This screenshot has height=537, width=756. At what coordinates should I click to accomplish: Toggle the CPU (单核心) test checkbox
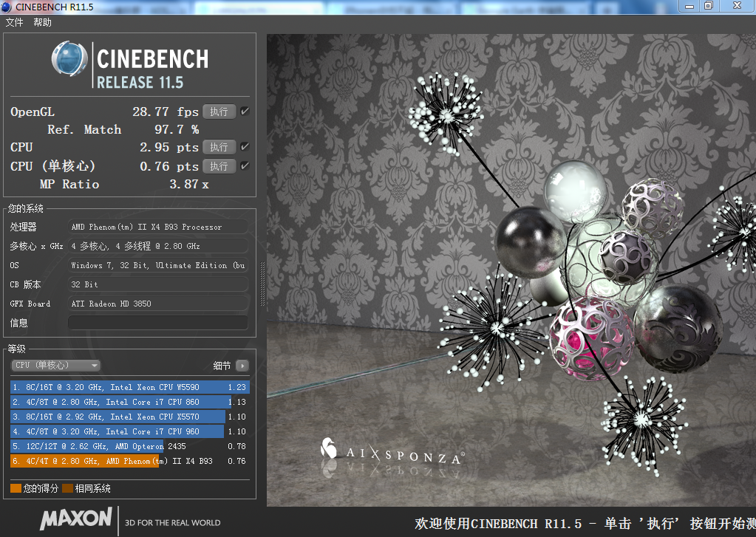tap(245, 165)
